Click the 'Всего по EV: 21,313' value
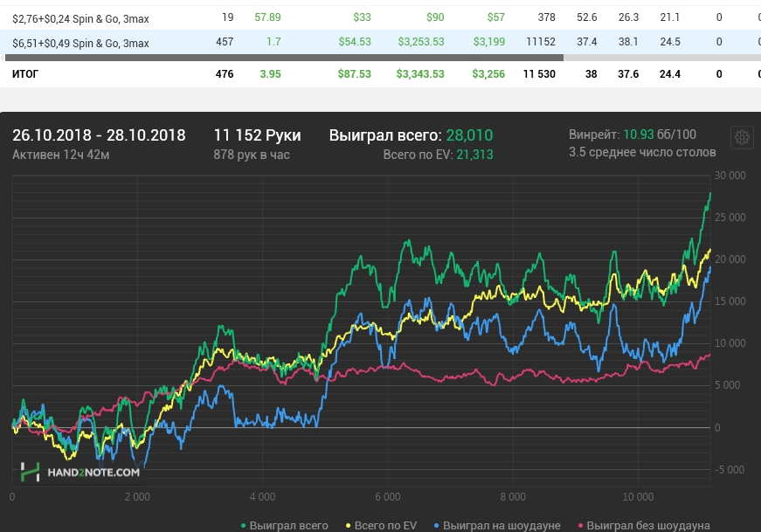 [x=438, y=155]
